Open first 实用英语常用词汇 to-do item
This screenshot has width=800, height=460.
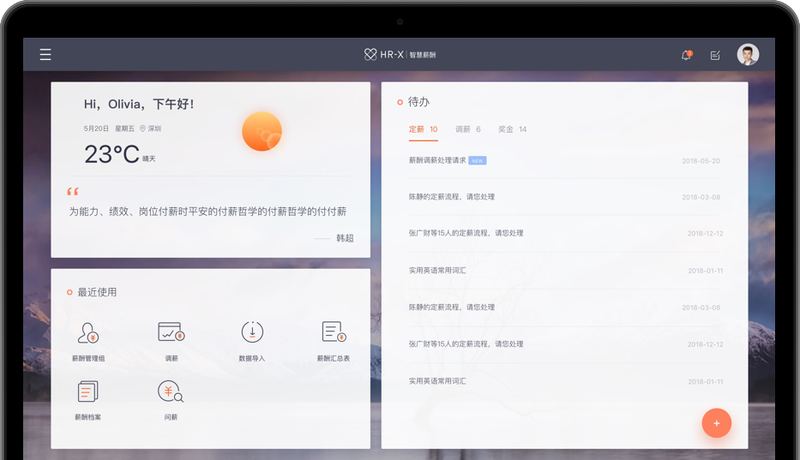pyautogui.click(x=564, y=271)
